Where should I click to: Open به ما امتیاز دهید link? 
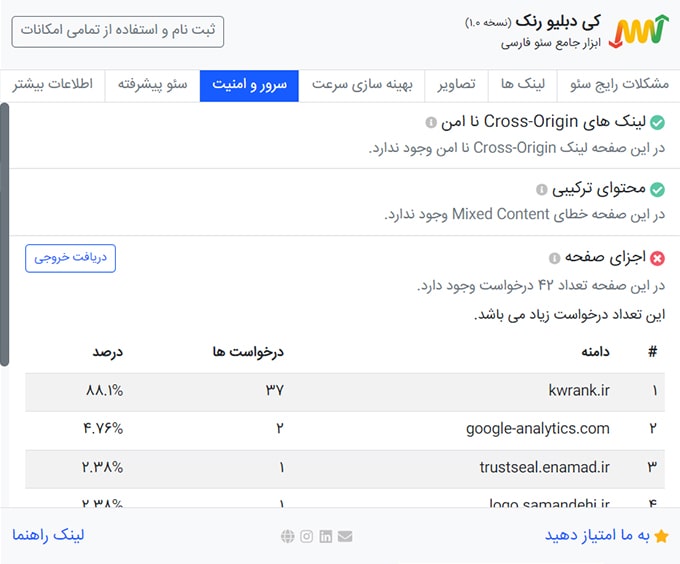coord(597,536)
